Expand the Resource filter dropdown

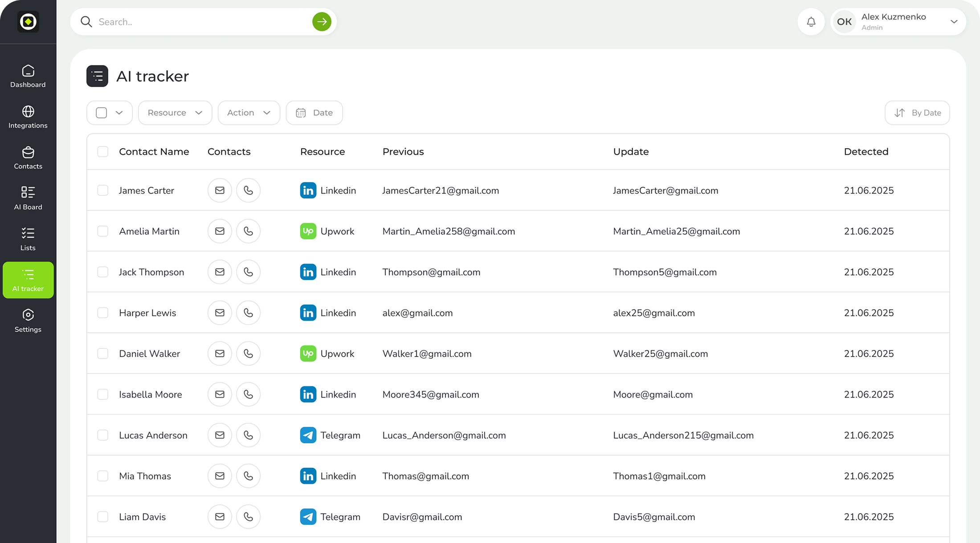click(x=175, y=113)
